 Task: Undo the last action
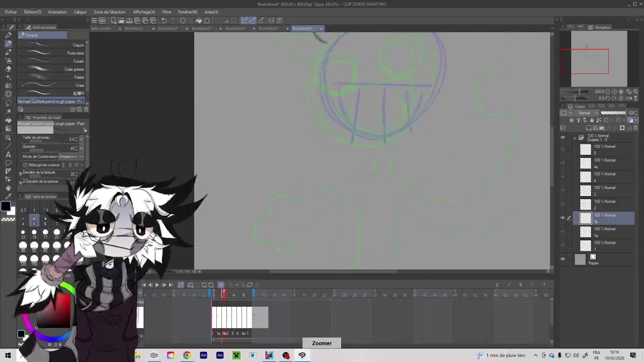(x=164, y=21)
